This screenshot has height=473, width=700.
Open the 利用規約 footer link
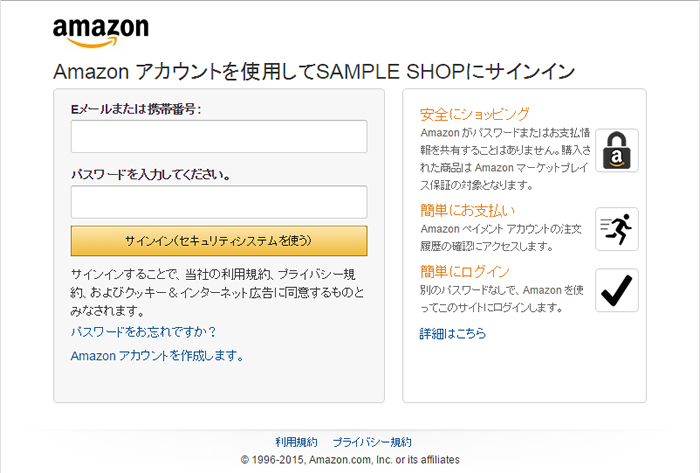click(296, 442)
